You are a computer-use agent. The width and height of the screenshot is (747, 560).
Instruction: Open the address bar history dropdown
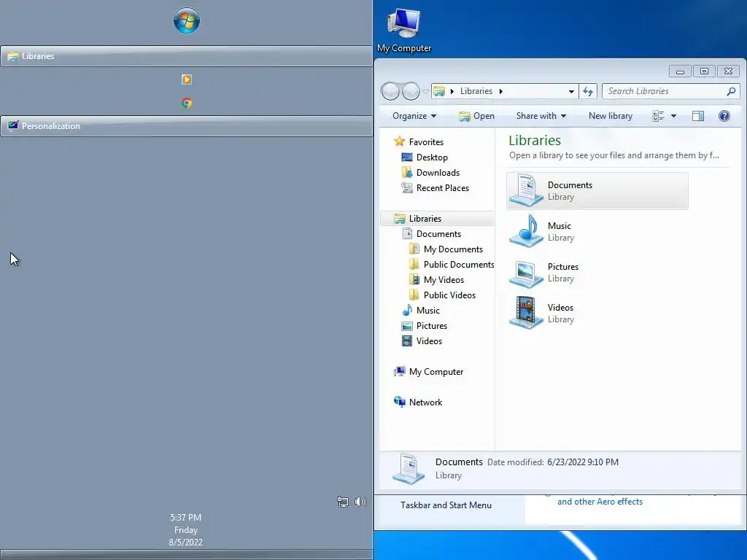pyautogui.click(x=571, y=91)
